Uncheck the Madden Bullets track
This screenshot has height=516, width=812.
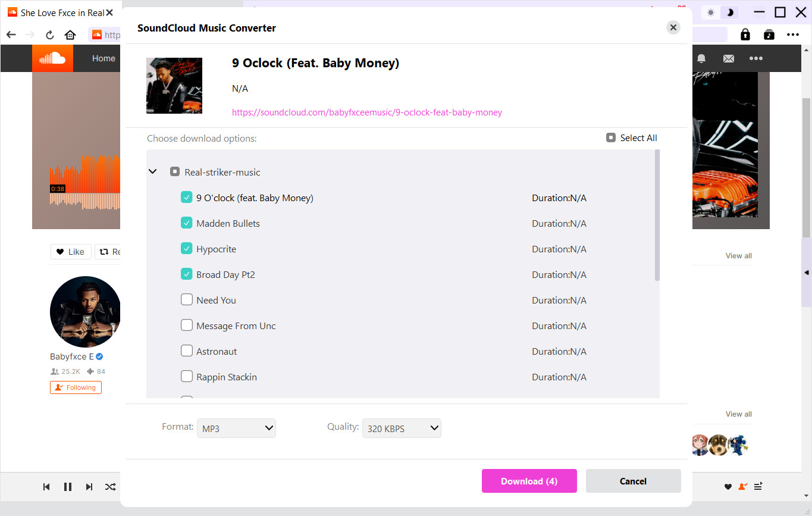pyautogui.click(x=187, y=223)
